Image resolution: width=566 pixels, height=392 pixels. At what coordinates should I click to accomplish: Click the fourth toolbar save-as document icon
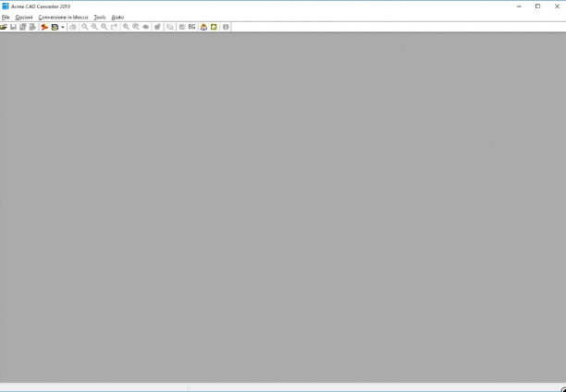[x=32, y=27]
